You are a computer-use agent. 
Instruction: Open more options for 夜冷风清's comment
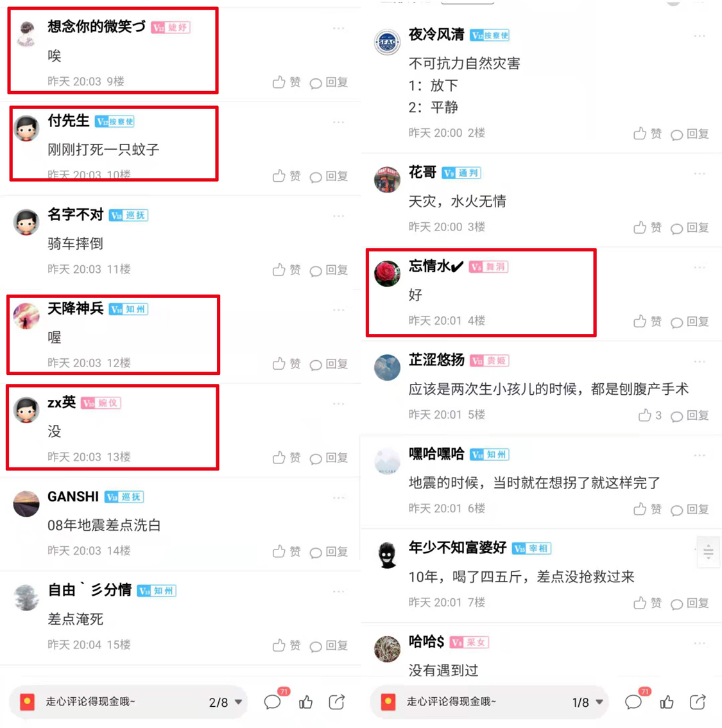pos(700,36)
